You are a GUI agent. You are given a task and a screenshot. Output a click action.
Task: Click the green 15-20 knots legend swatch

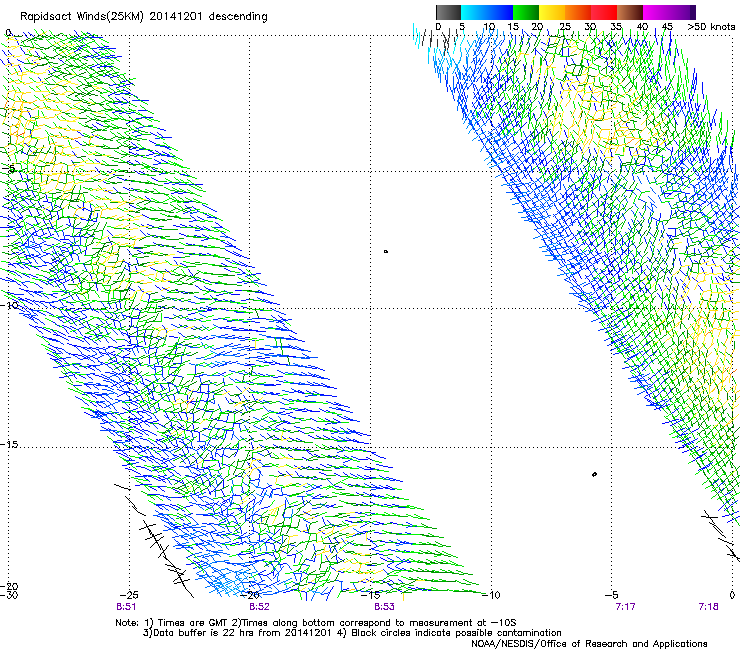click(526, 12)
